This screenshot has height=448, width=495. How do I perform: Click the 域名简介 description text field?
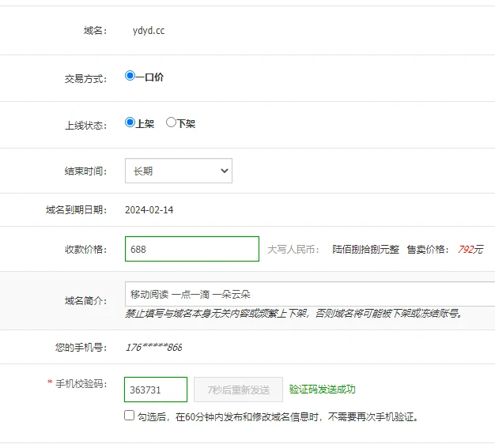click(310, 294)
